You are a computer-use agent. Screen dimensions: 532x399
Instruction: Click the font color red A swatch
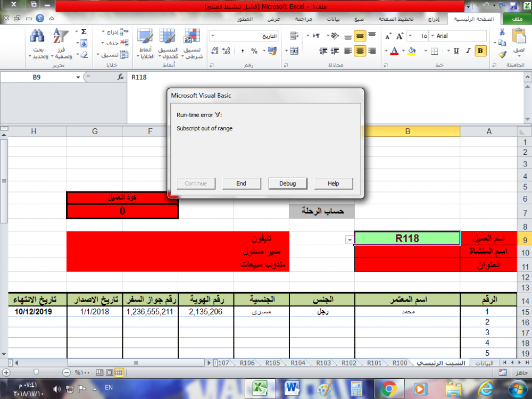[x=394, y=51]
